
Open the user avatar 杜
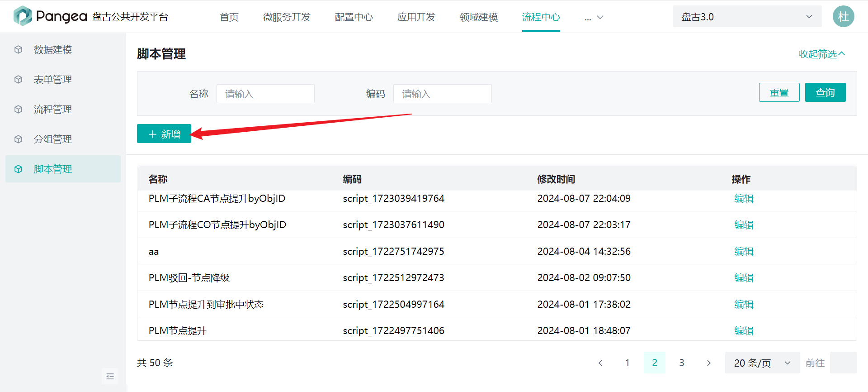pyautogui.click(x=843, y=17)
